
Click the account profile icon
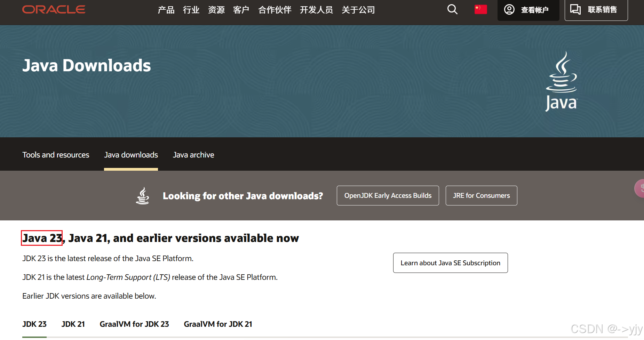509,9
